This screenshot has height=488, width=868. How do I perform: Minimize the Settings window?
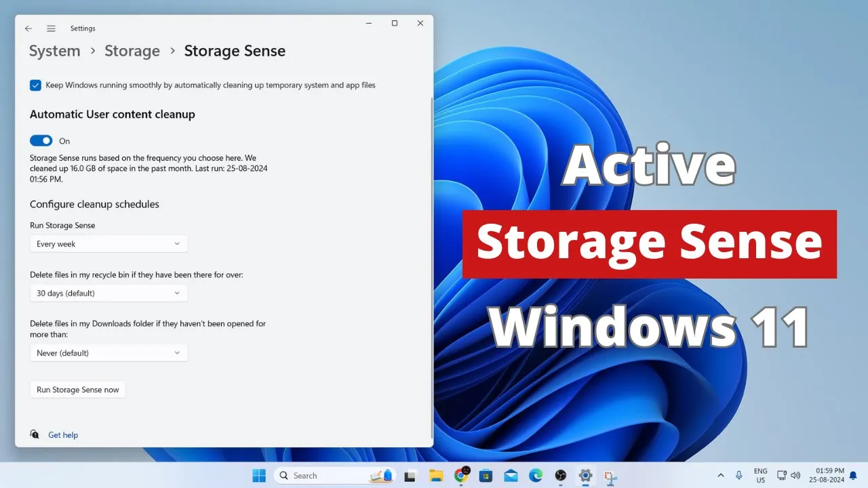coord(369,23)
